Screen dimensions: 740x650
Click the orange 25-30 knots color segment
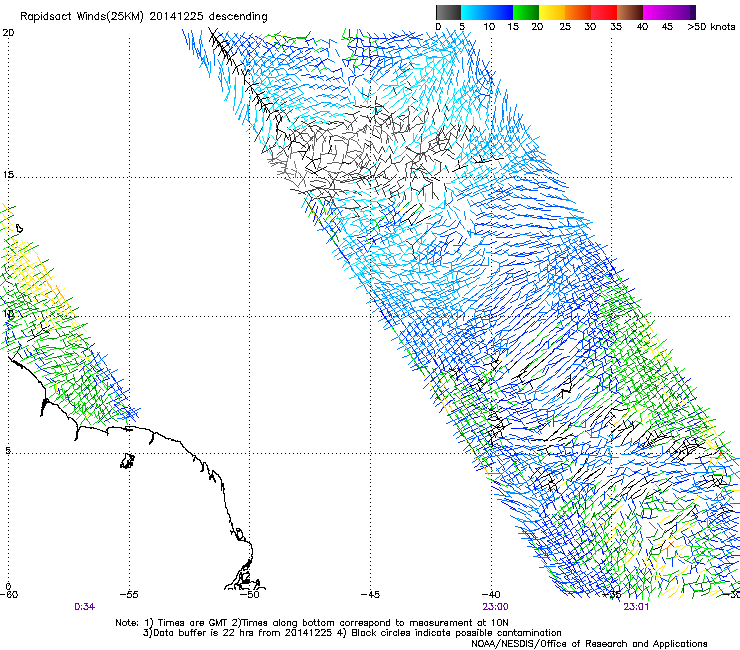coord(578,12)
